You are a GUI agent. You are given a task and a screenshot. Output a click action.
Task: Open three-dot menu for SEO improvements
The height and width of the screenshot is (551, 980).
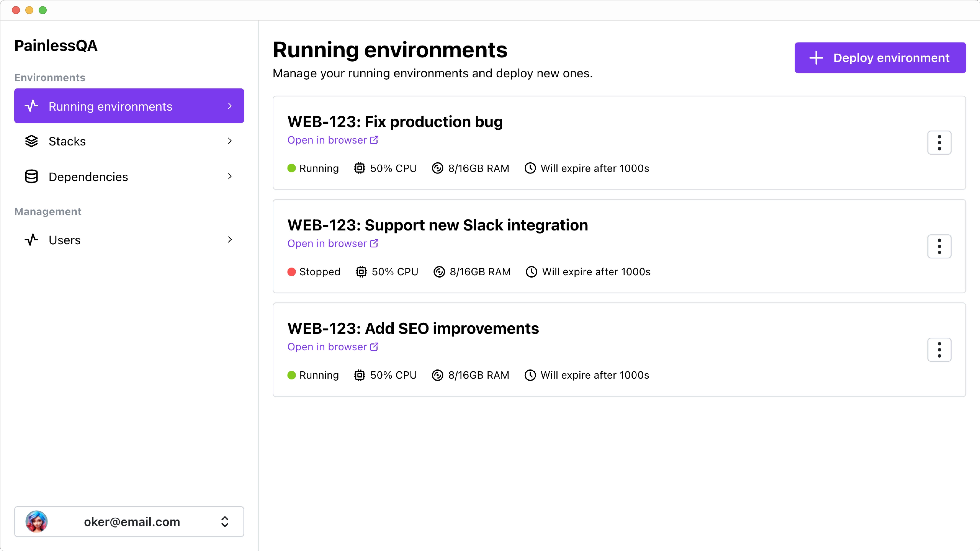coord(939,349)
